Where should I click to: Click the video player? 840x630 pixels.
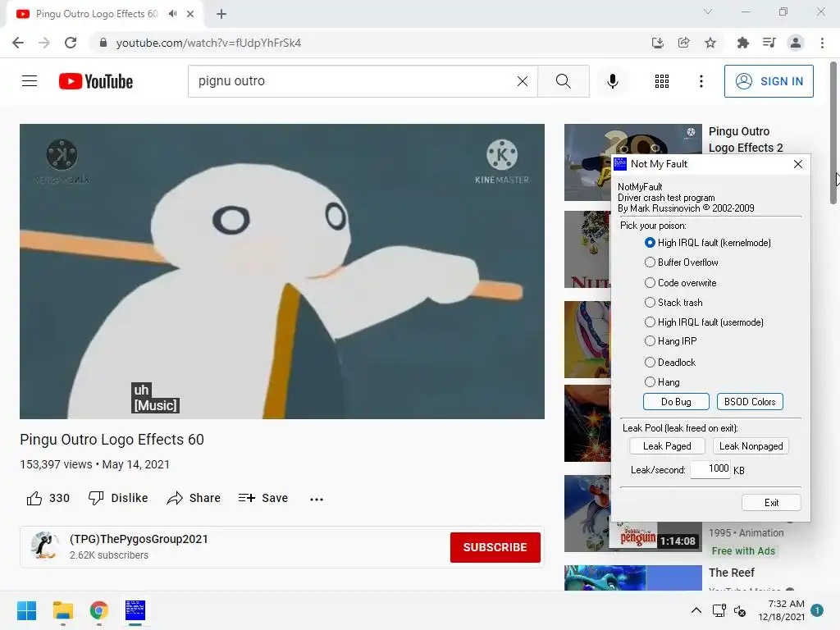[282, 272]
